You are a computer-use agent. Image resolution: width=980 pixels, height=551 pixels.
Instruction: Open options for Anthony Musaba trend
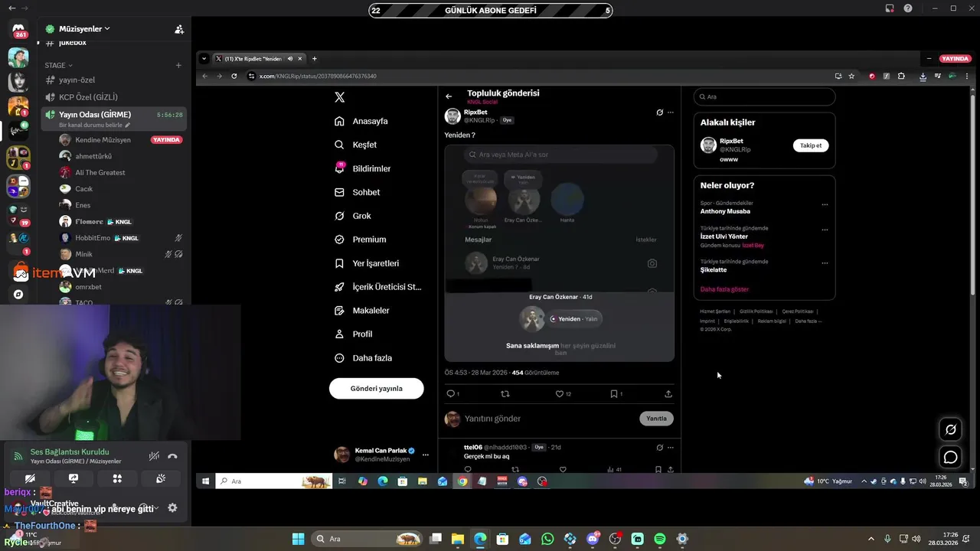pos(825,204)
